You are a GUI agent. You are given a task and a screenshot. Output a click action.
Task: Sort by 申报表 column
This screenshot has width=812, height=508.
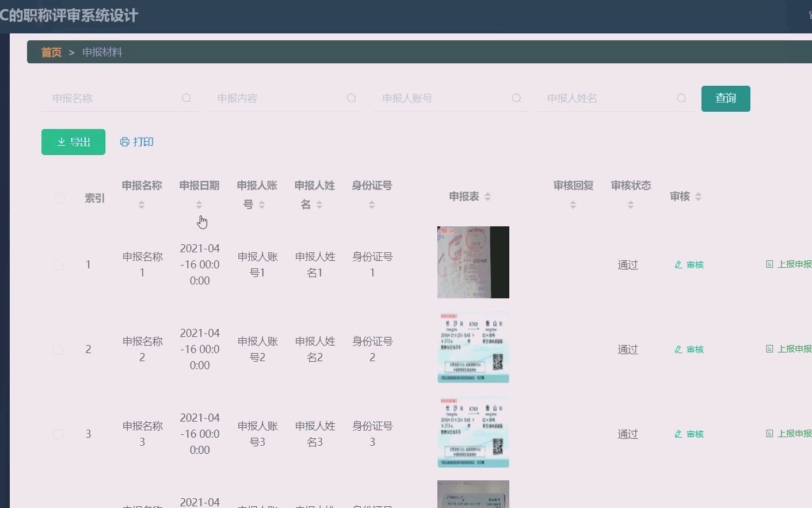pos(488,197)
